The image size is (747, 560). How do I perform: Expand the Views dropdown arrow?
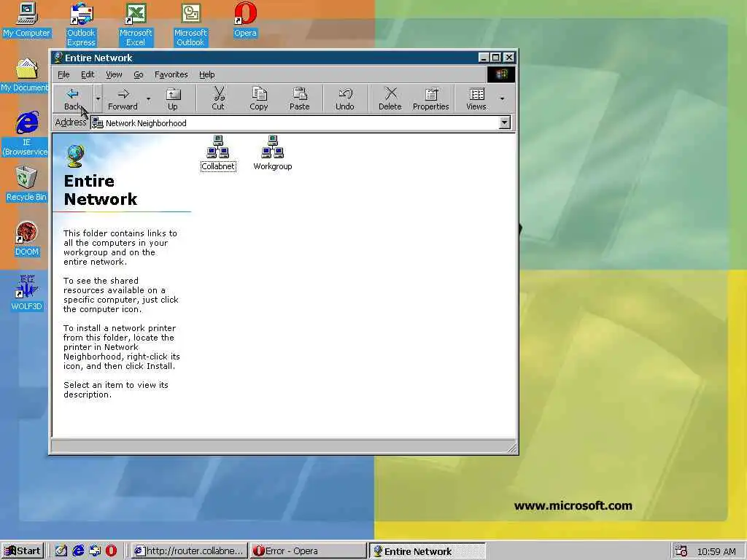click(x=502, y=98)
